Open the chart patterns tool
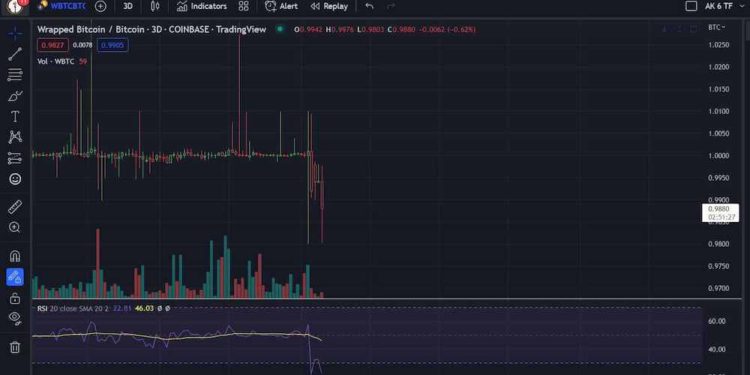The height and width of the screenshot is (375, 750). tap(15, 137)
